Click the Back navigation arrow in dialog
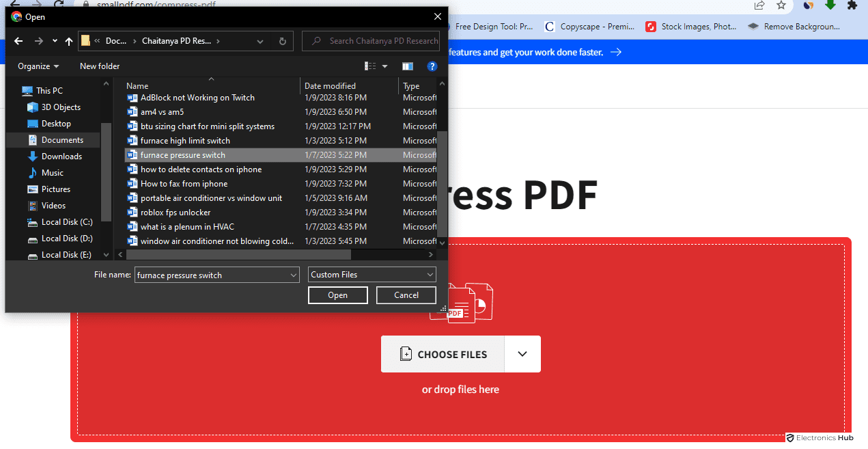Viewport: 868px width, 449px height. click(x=19, y=41)
